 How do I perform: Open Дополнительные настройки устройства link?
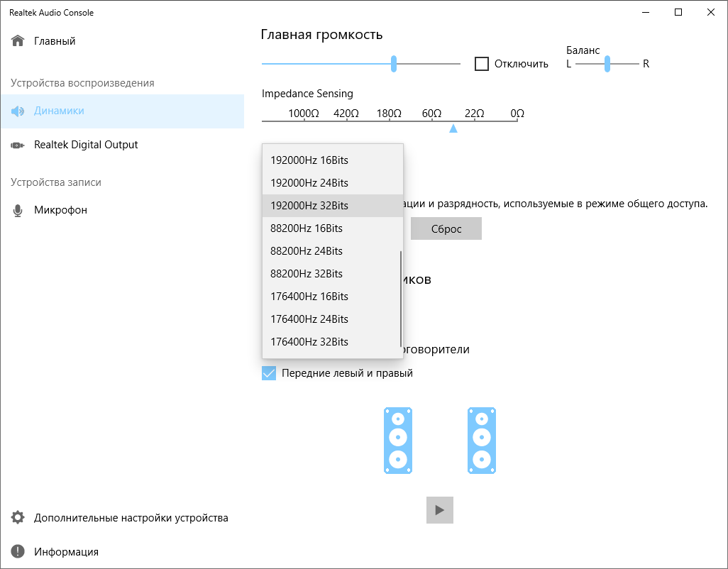tap(131, 518)
